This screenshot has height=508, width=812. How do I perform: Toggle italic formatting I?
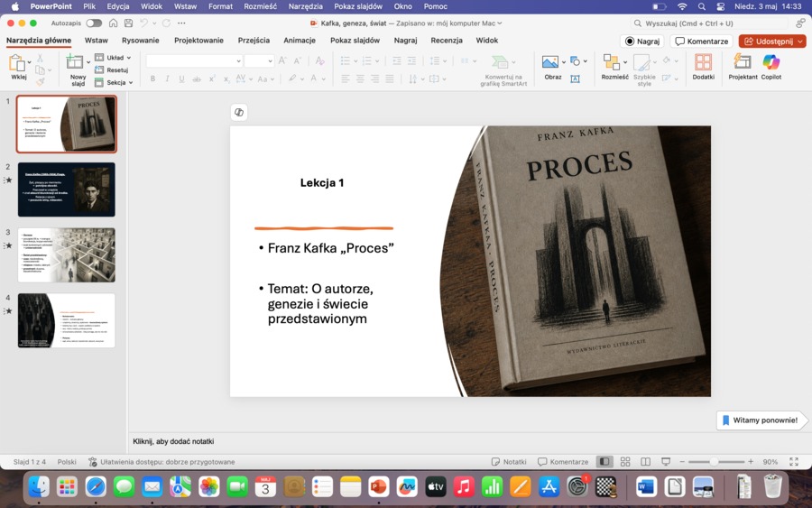(167, 79)
